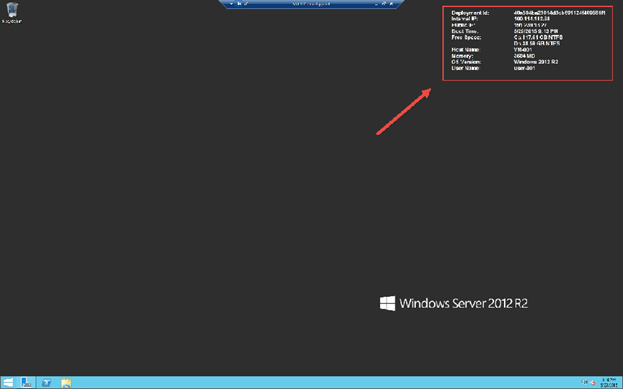Toggle the pin on the connection bar
The height and width of the screenshot is (389, 623).
(x=239, y=4)
